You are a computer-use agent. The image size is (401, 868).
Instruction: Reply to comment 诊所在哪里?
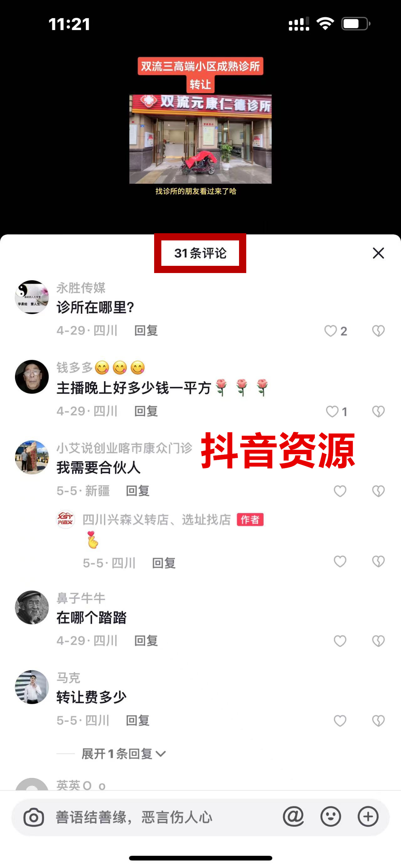pos(146,330)
